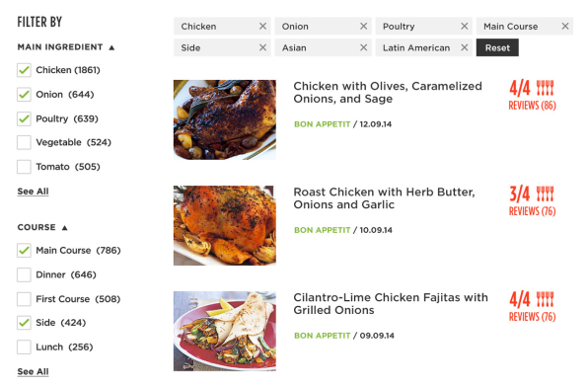Viewport: 588px width, 387px height.
Task: Remove the Asian filter tag
Action: click(x=363, y=47)
